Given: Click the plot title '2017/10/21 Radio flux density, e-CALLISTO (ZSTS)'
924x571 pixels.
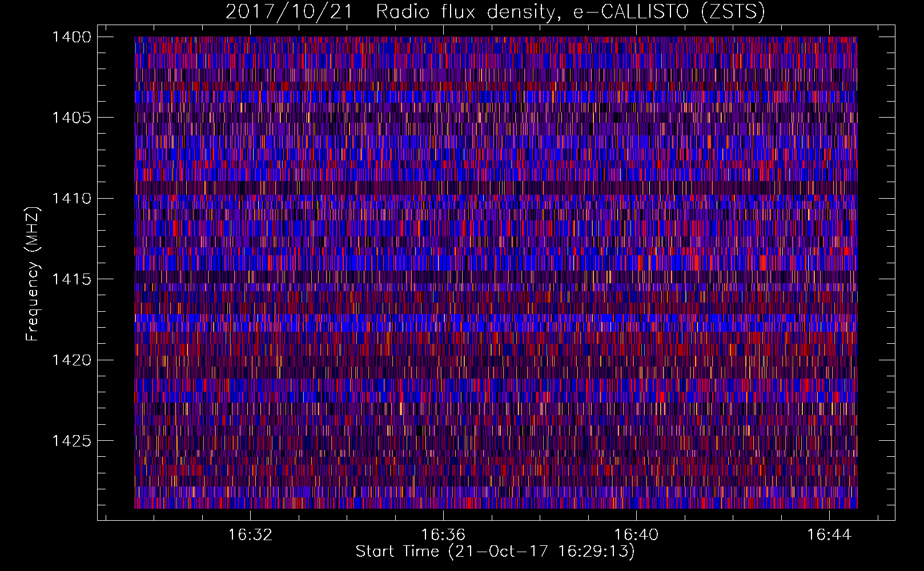Looking at the screenshot, I should (495, 11).
